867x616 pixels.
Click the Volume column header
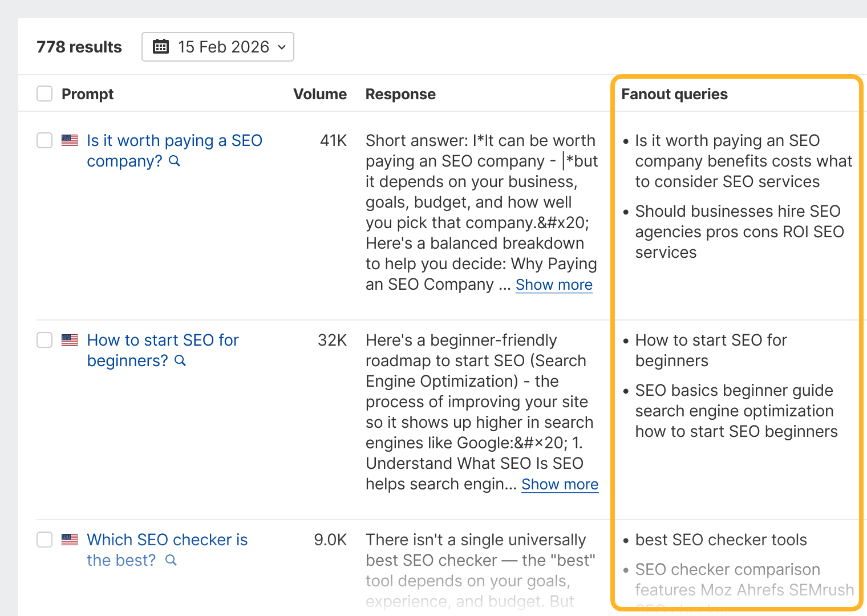point(320,94)
